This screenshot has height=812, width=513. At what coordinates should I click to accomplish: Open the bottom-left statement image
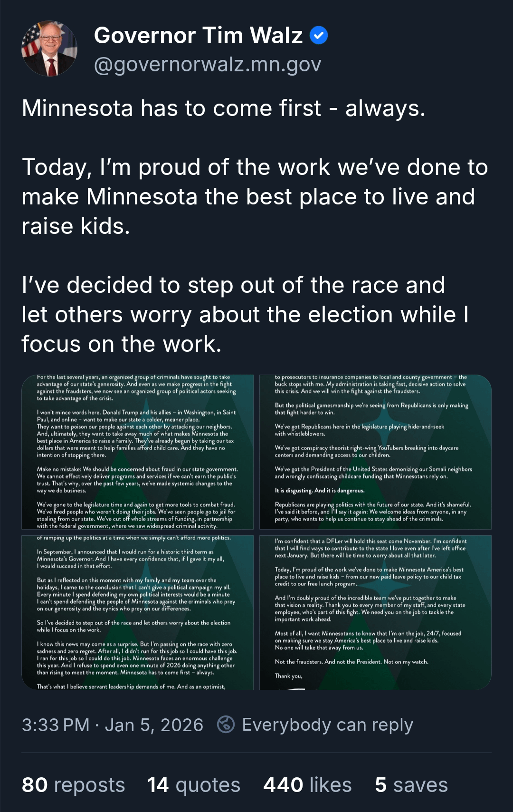coord(138,612)
